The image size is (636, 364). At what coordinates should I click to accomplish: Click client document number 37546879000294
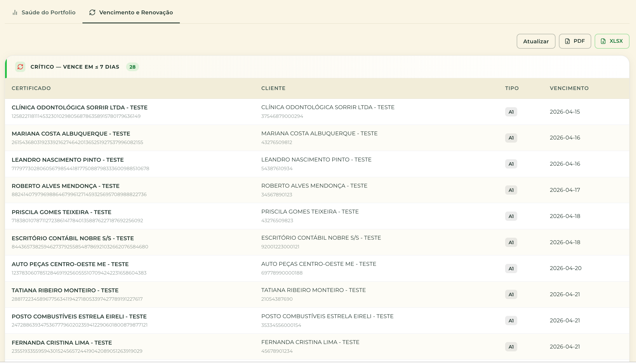point(282,116)
